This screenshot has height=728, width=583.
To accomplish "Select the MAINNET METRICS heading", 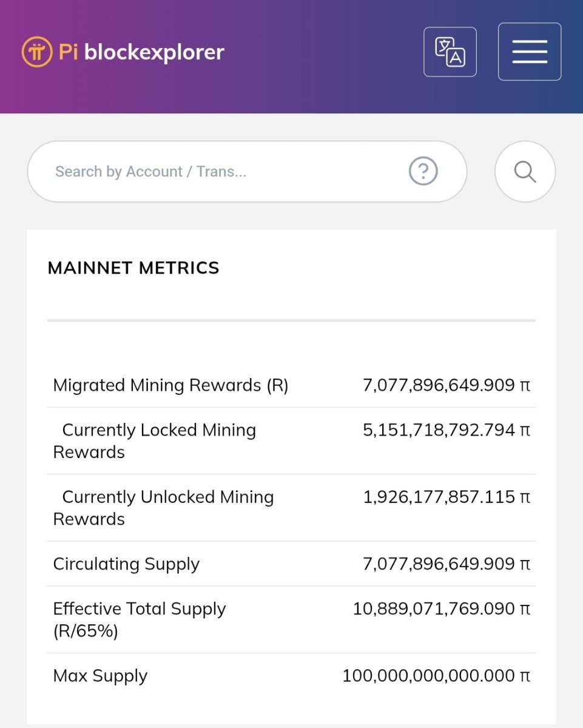I will point(133,268).
